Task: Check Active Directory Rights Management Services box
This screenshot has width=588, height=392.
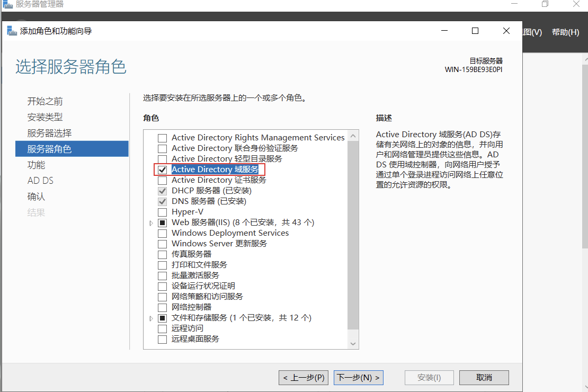Action: tap(163, 138)
